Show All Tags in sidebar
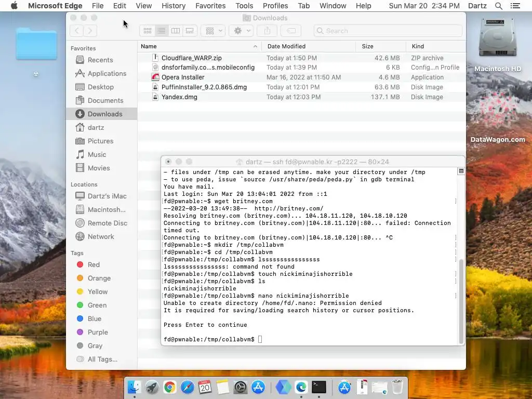Image resolution: width=532 pixels, height=399 pixels. tap(101, 360)
